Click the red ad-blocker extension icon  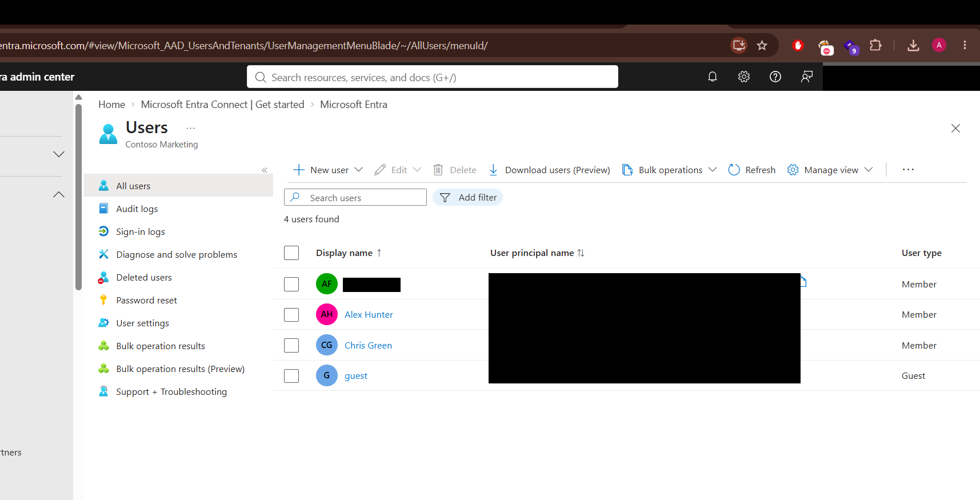(798, 45)
